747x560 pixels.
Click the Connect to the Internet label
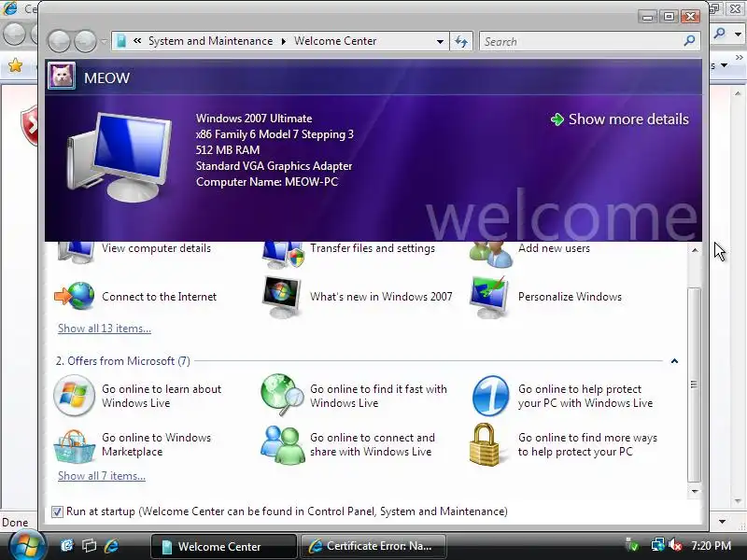159,297
